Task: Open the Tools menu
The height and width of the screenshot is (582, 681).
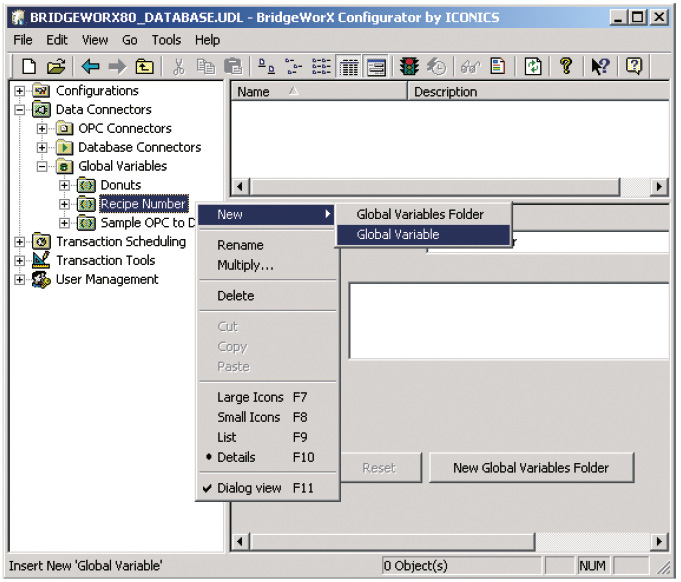Action: click(x=166, y=40)
